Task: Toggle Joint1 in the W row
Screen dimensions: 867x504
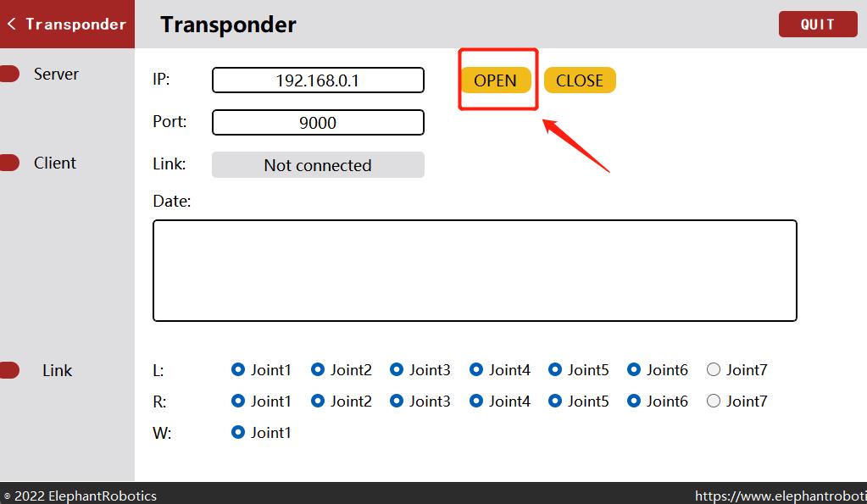Action: (238, 432)
